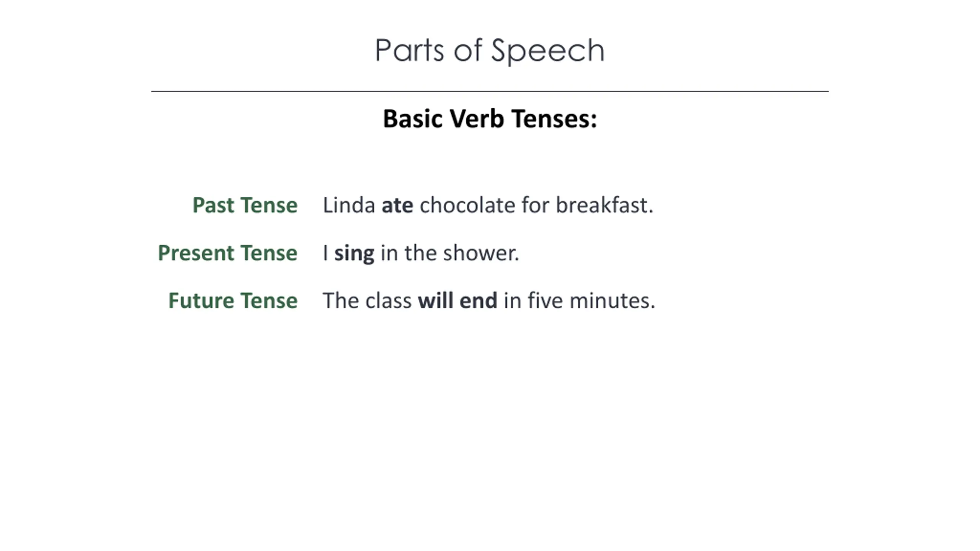The height and width of the screenshot is (551, 980).
Task: Select the word "chocolate"
Action: point(467,205)
